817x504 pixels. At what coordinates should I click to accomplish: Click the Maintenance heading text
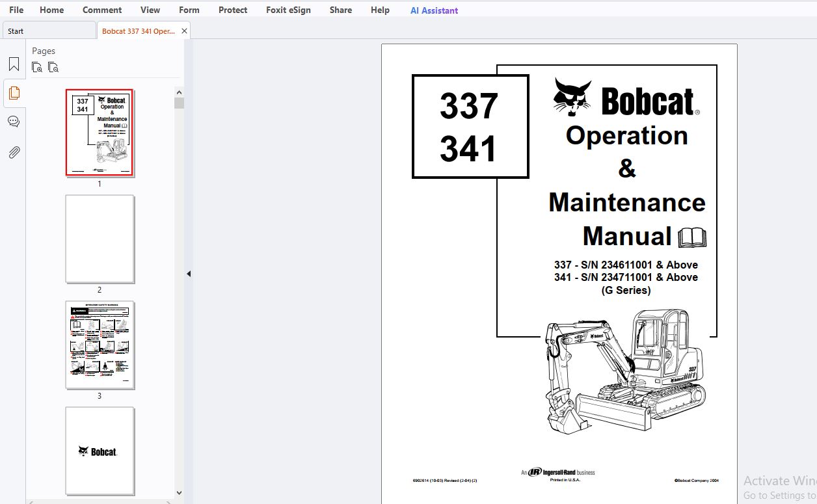[627, 202]
